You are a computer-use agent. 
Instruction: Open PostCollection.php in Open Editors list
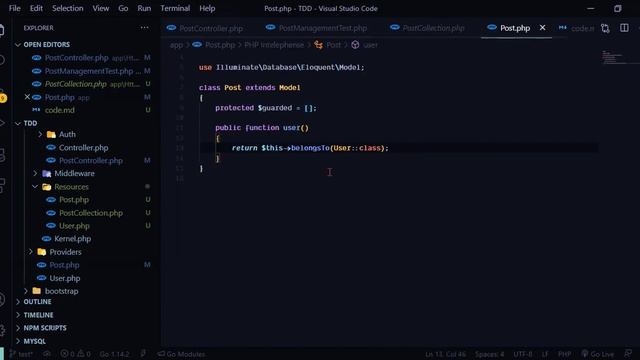(76, 84)
